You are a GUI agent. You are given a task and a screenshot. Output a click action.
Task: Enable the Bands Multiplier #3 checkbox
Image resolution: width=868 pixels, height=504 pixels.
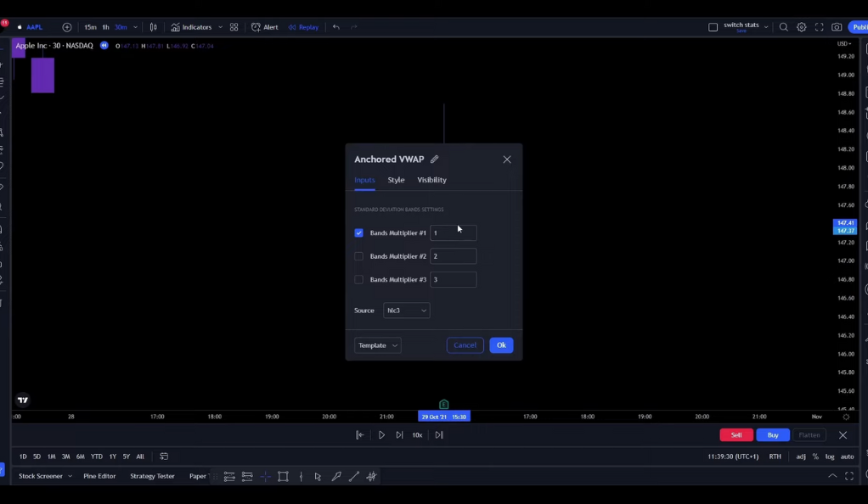tap(358, 280)
